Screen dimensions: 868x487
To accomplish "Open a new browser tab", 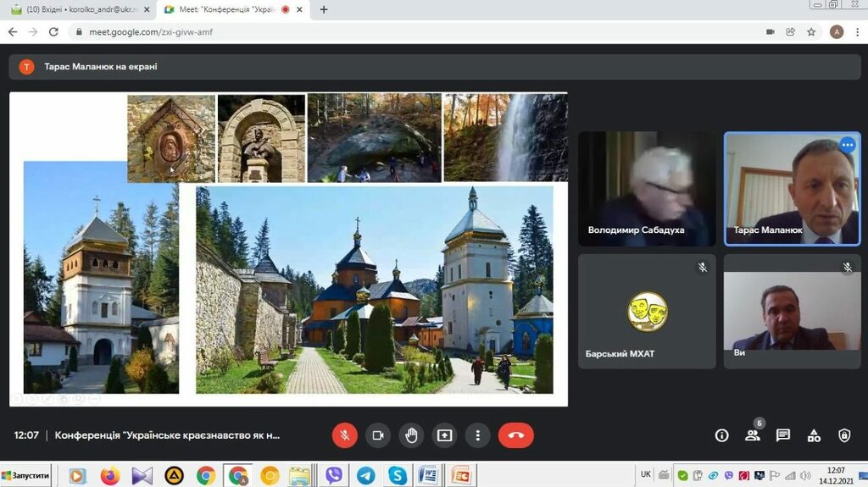I will (323, 9).
